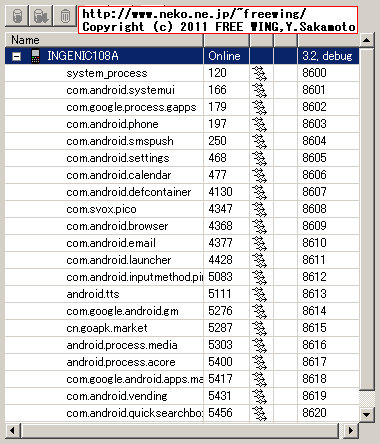380x444 pixels.
Task: Click debug icon in com.android.phone row
Action: [x=260, y=124]
